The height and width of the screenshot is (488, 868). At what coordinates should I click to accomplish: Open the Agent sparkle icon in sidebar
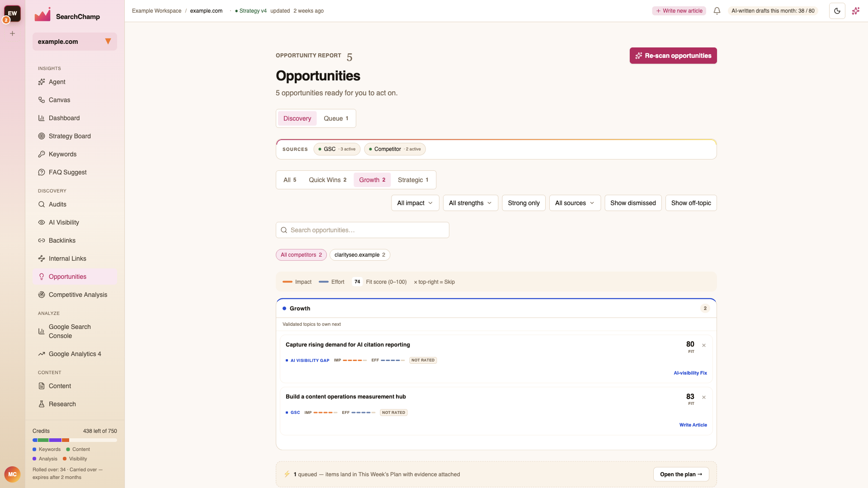point(42,82)
